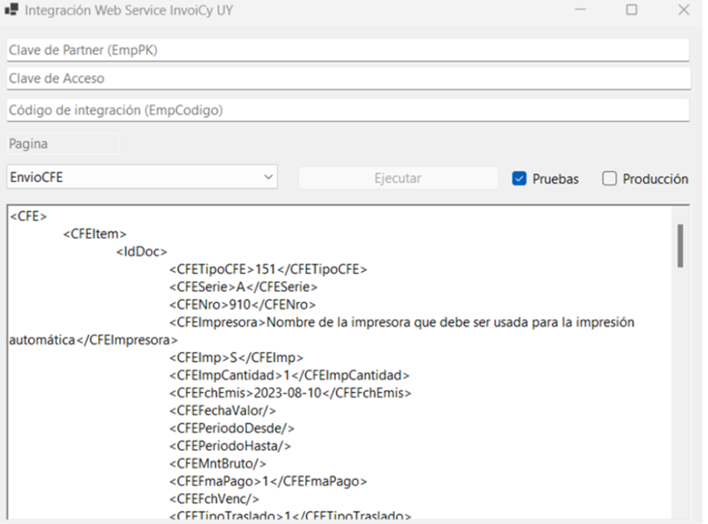The image size is (708, 524).
Task: Click the <CFEMntBruto/> line
Action: pyautogui.click(x=218, y=463)
